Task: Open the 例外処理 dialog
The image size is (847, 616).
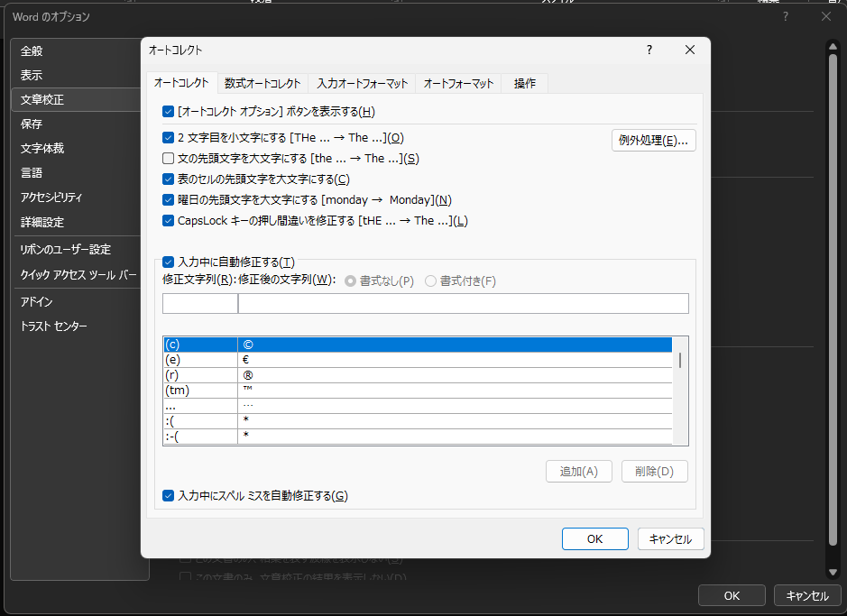Action: pyautogui.click(x=653, y=138)
